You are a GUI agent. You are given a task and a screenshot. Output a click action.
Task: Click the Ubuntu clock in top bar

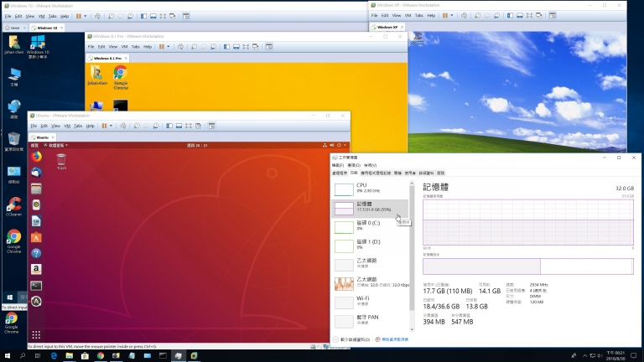197,145
